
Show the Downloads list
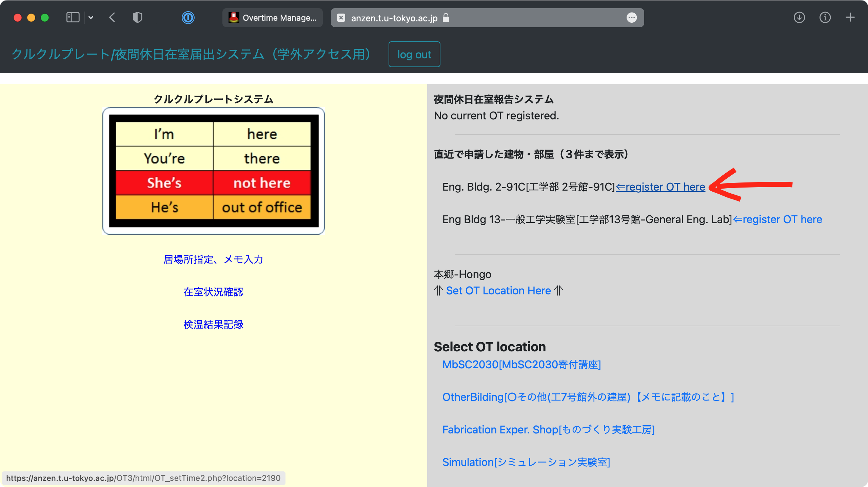(x=799, y=18)
